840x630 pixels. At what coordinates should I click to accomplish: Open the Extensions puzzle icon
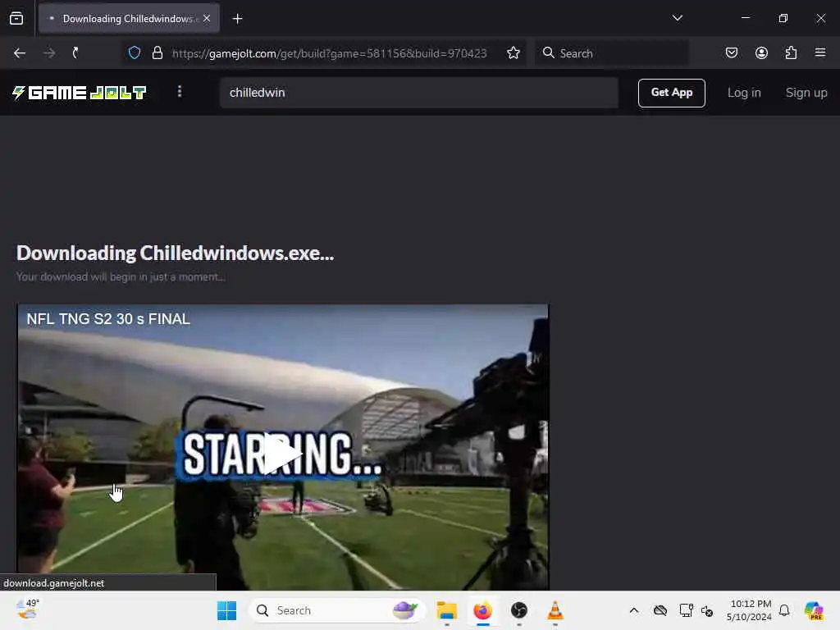(x=791, y=53)
